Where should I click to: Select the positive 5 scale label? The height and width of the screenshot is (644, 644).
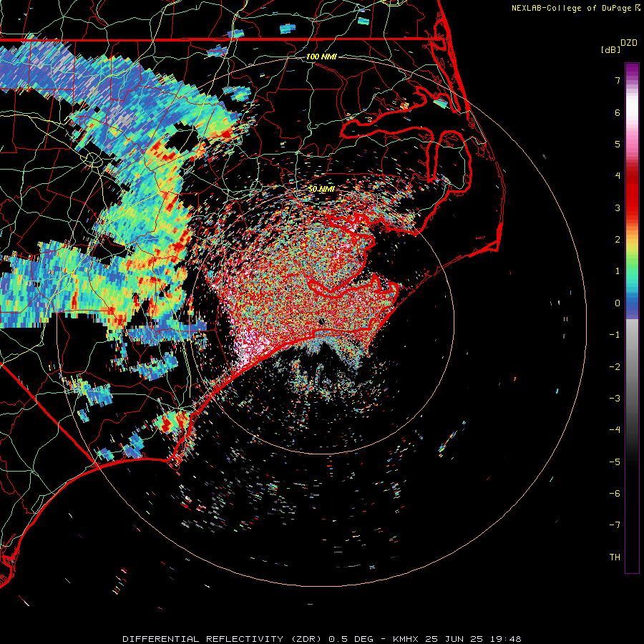pyautogui.click(x=618, y=144)
